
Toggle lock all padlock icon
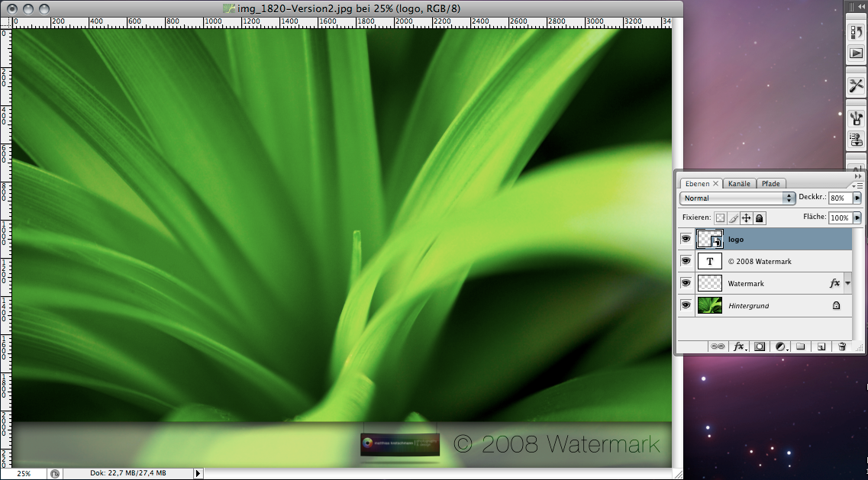(760, 218)
